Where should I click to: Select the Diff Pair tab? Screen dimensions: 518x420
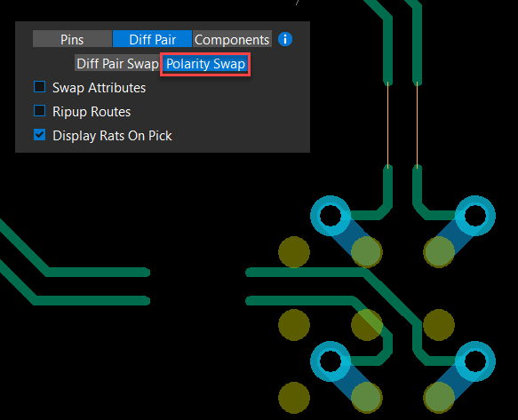(152, 39)
